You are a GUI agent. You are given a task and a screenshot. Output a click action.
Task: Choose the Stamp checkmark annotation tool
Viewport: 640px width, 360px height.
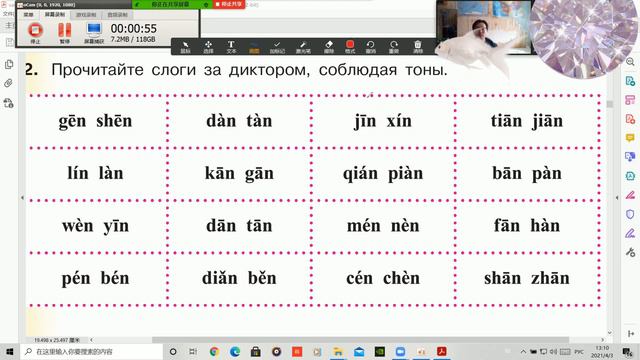tap(277, 47)
